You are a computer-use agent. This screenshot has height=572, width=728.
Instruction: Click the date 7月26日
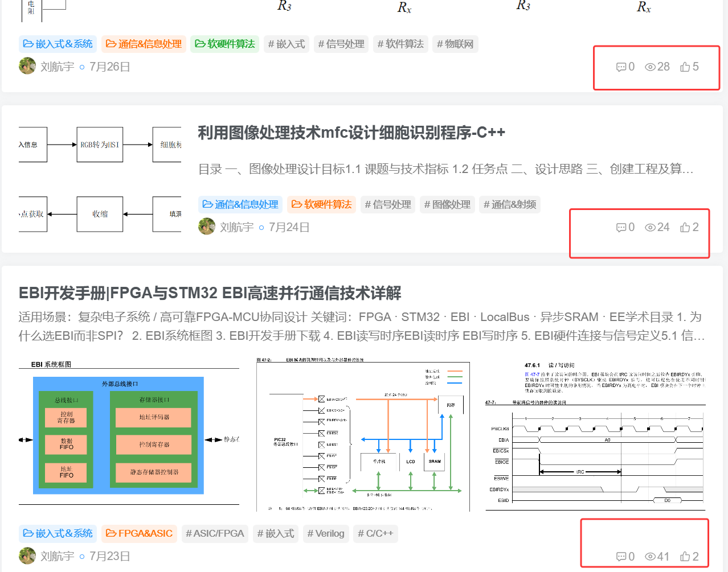point(110,67)
